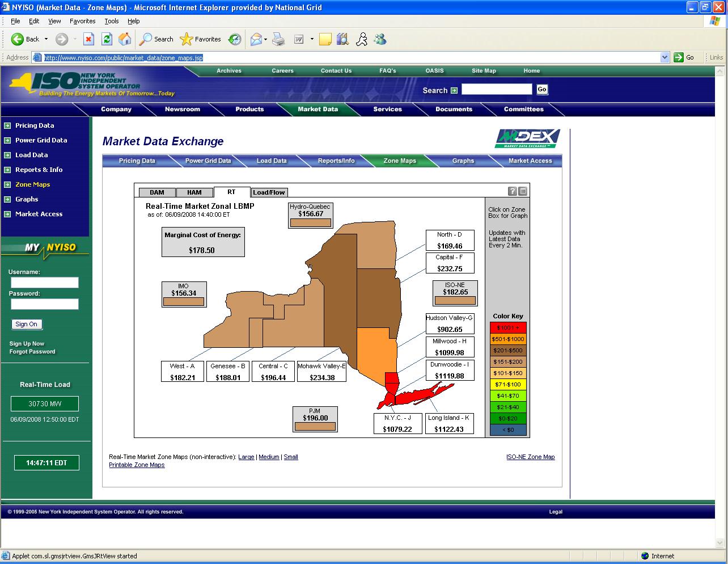Screen dimensions: 728x564
Task: Open the Tools menu
Action: point(112,21)
